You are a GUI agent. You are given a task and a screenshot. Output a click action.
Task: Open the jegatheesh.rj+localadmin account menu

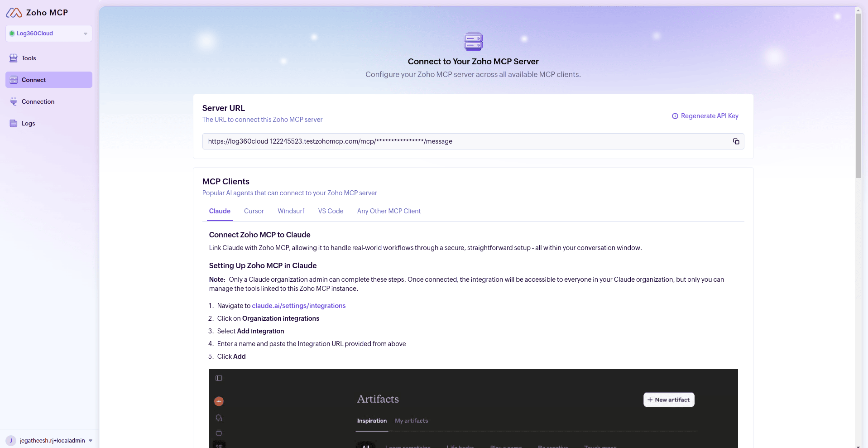tap(49, 440)
